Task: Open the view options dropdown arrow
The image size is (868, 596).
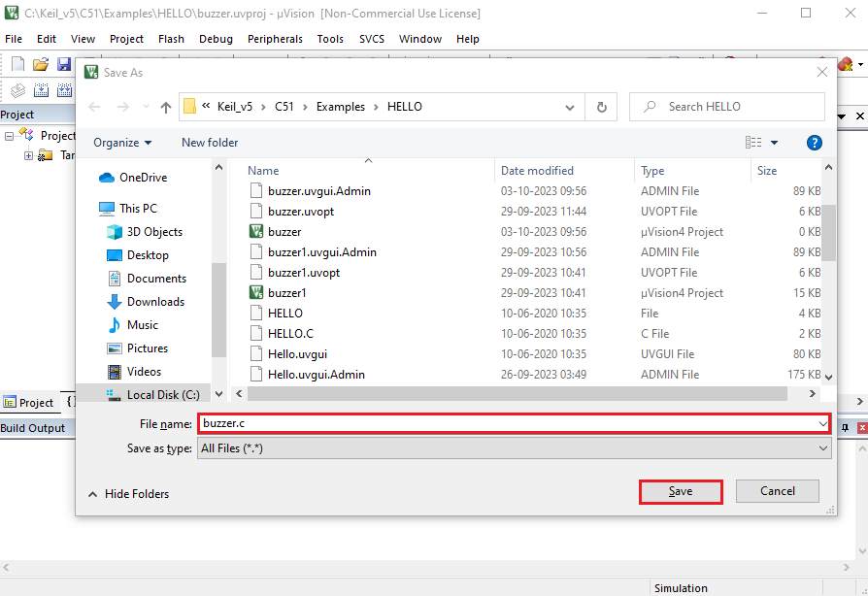Action: (x=775, y=143)
